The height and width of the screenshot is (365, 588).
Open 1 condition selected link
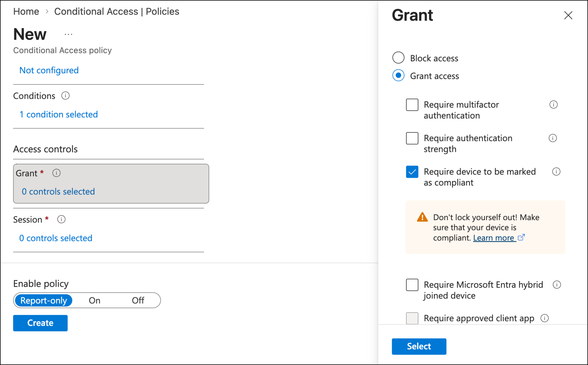(58, 115)
